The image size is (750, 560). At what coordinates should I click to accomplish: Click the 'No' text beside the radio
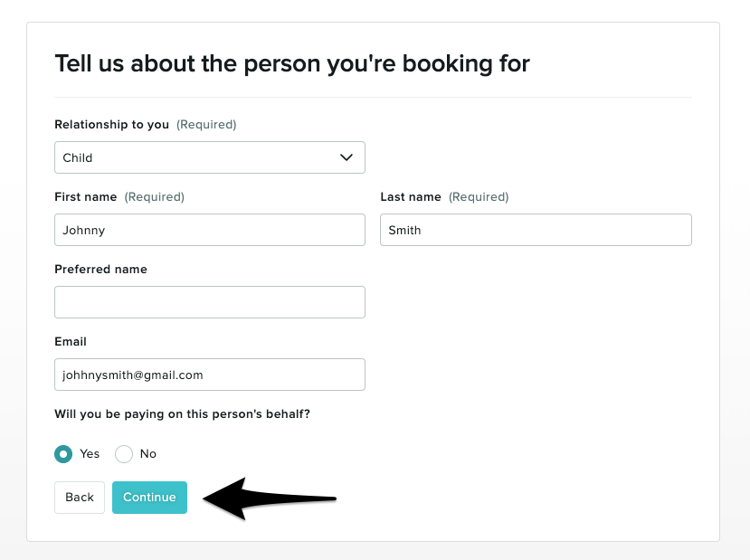click(x=148, y=454)
